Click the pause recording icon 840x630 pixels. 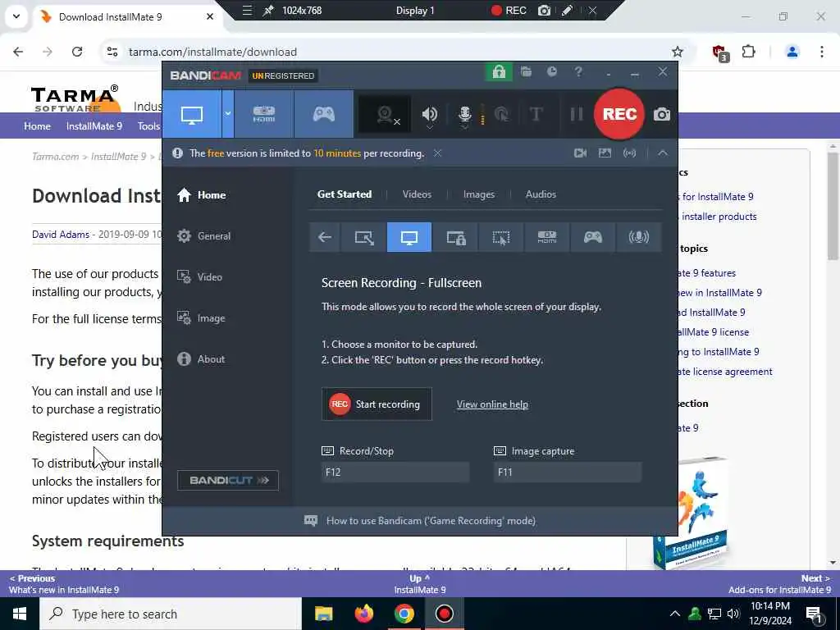[577, 114]
